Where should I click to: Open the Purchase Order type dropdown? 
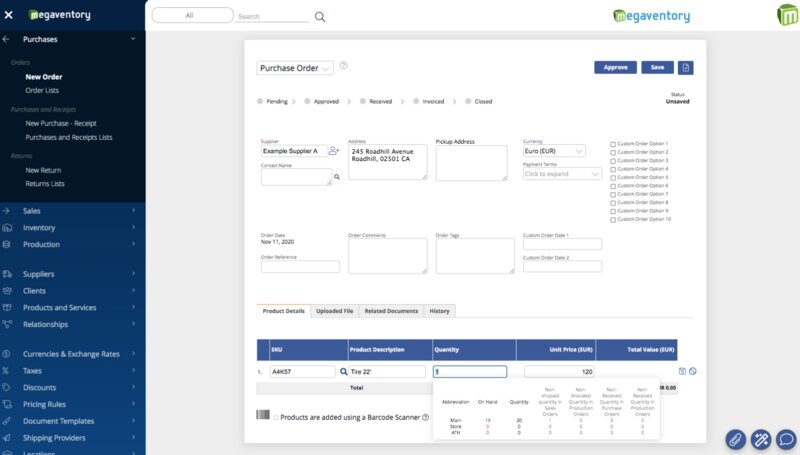(295, 68)
